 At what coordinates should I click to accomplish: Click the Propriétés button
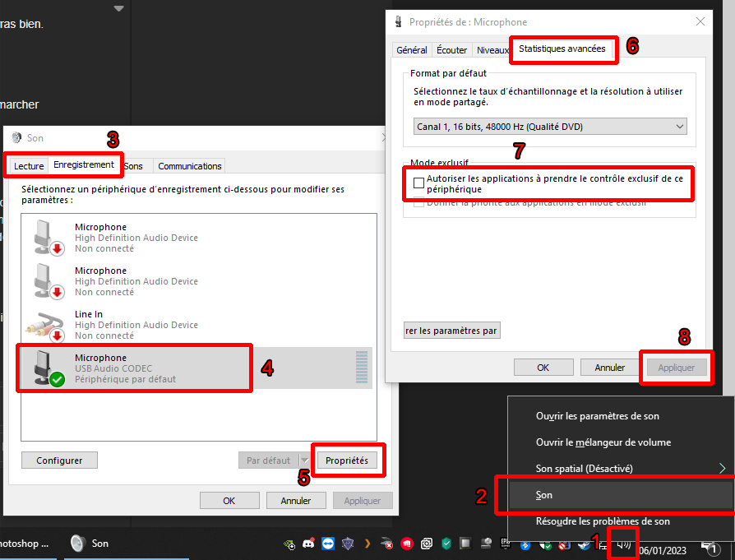pyautogui.click(x=347, y=460)
